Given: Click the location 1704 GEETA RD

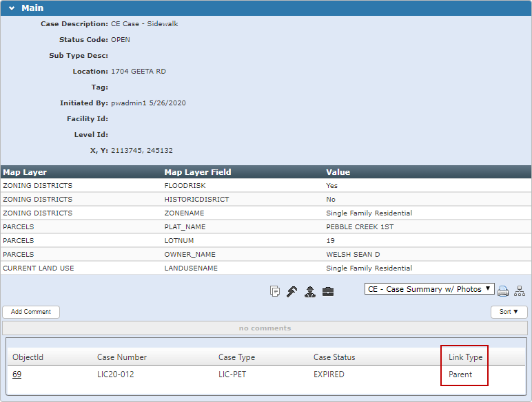Looking at the screenshot, I should point(139,72).
